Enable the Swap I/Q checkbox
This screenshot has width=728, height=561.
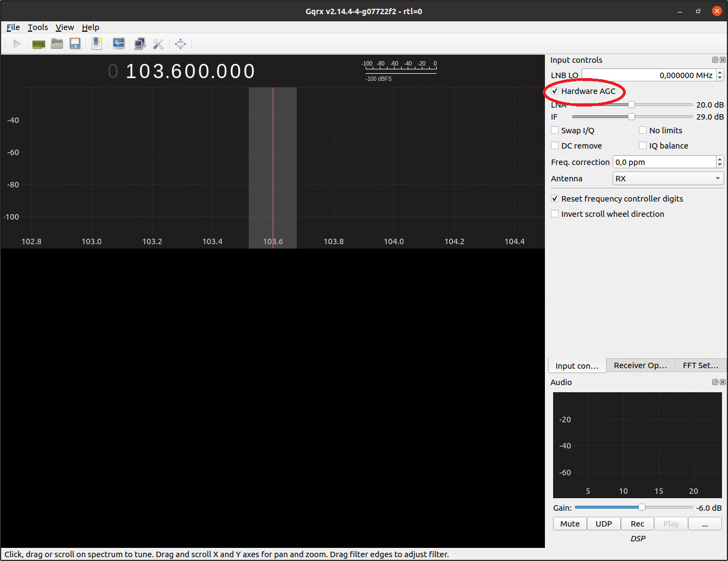pos(555,130)
